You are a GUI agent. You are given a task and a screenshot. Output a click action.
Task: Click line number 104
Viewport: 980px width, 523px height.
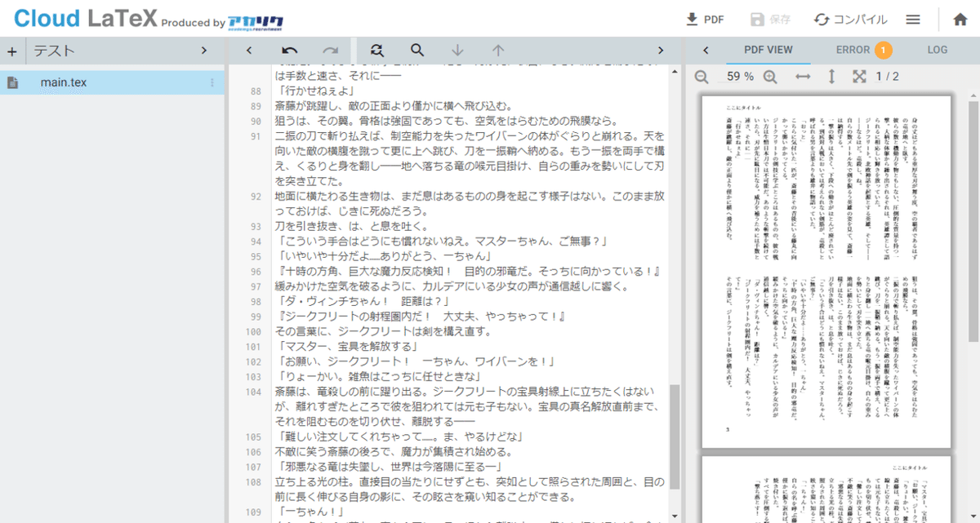(x=254, y=392)
